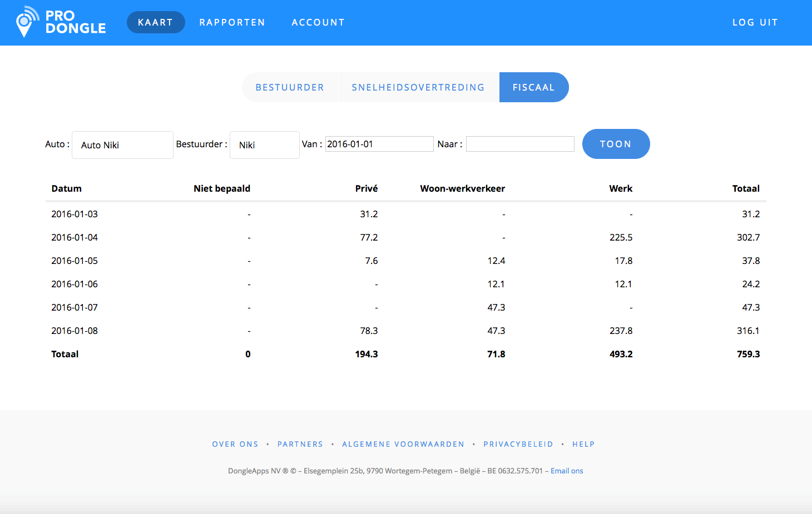This screenshot has width=812, height=514.
Task: Select the Fiscaal tab
Action: pos(533,87)
